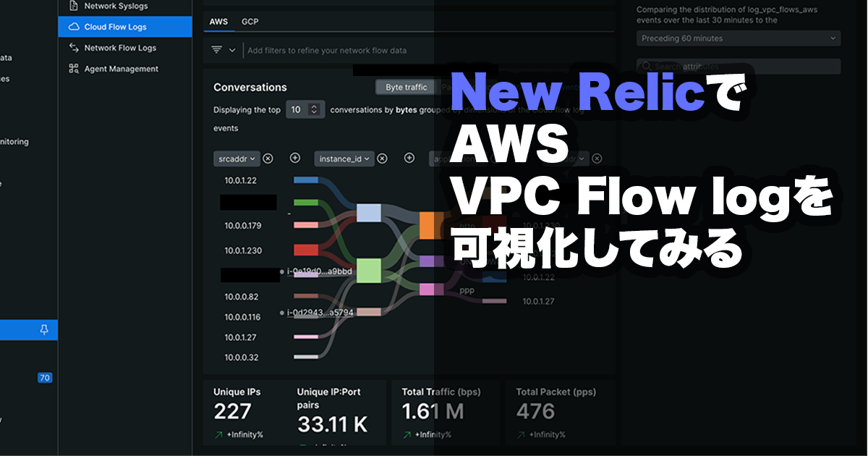Select the Byte traffic view toggle
This screenshot has height=456, width=868.
coord(407,88)
